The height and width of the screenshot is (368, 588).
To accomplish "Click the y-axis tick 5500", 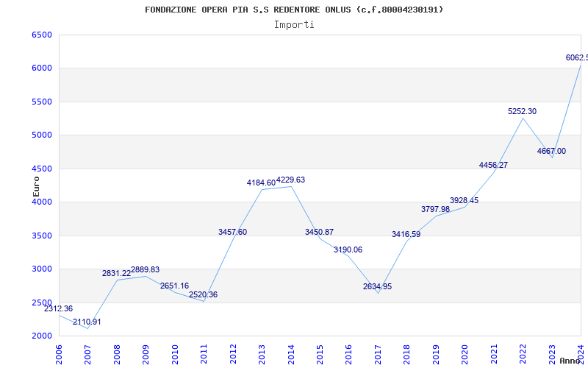I will pyautogui.click(x=42, y=102).
